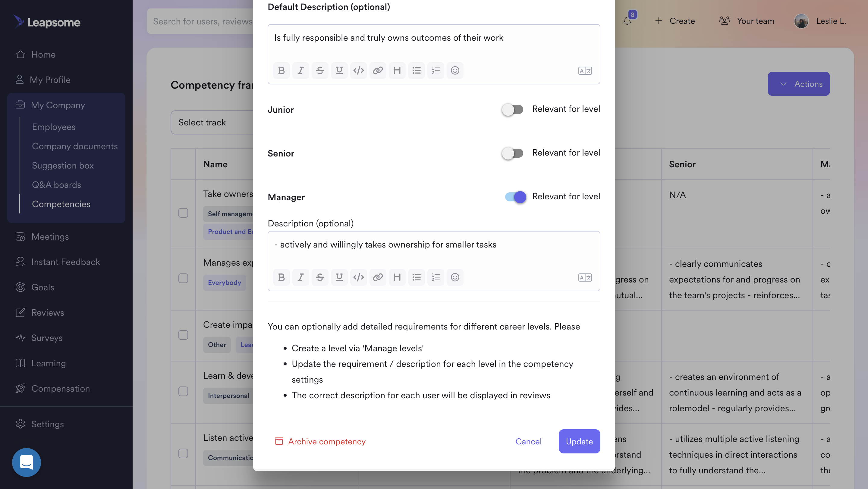This screenshot has height=489, width=868.
Task: Click Archive competency link
Action: (x=320, y=441)
